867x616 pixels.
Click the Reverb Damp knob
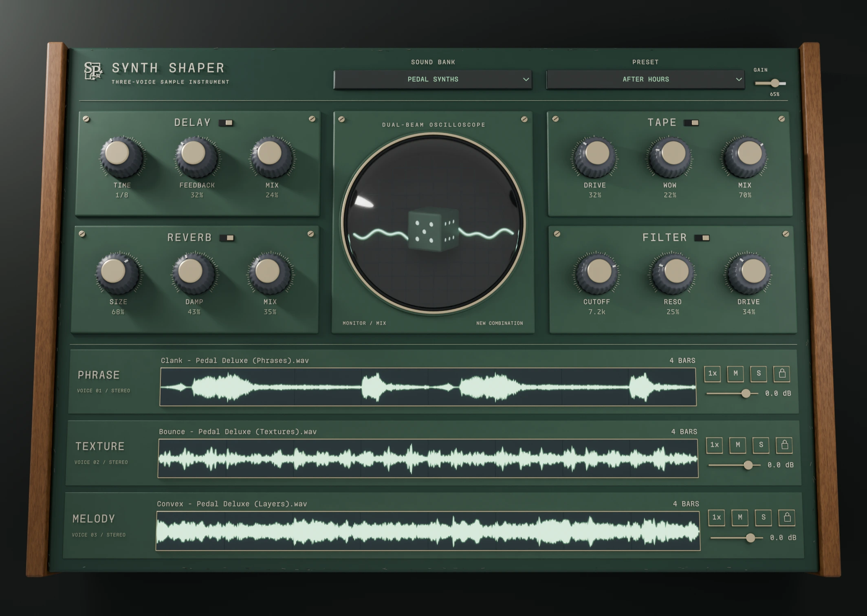click(x=194, y=273)
